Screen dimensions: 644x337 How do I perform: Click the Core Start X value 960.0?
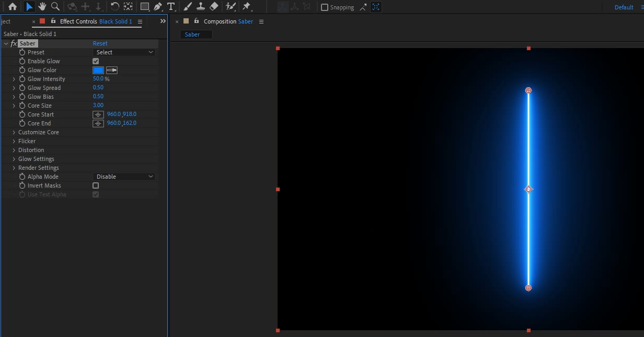coord(114,114)
